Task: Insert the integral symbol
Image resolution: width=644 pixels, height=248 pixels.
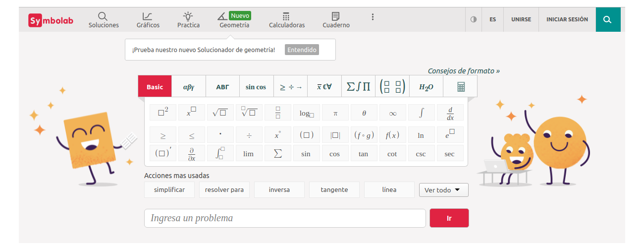Action: pyautogui.click(x=421, y=113)
